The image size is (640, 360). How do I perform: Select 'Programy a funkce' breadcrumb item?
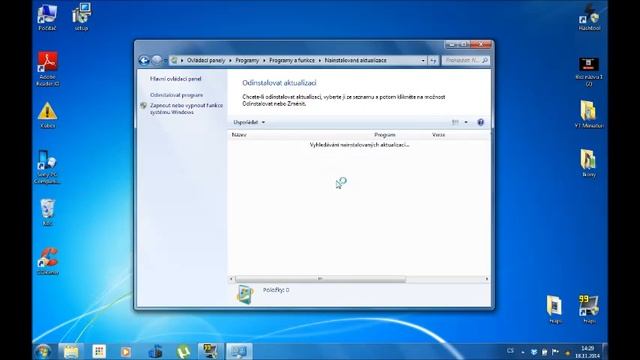(x=292, y=60)
